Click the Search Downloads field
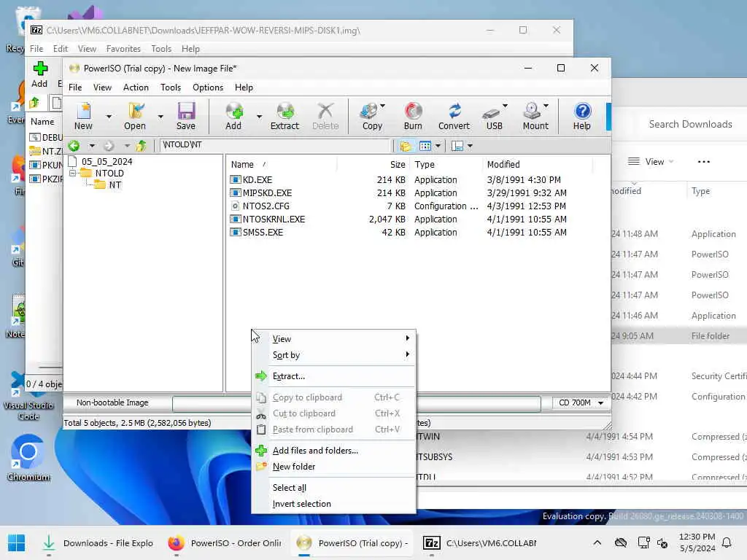This screenshot has height=560, width=747. [x=691, y=124]
